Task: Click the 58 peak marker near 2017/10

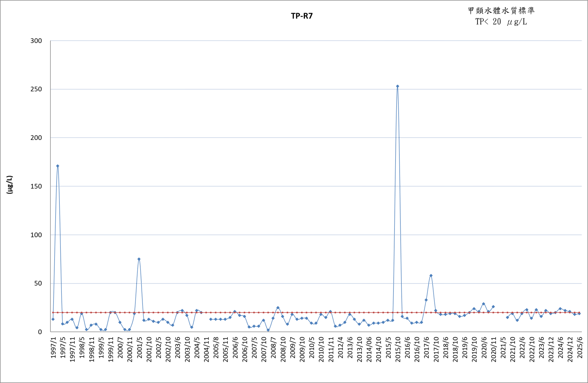Action: point(431,276)
